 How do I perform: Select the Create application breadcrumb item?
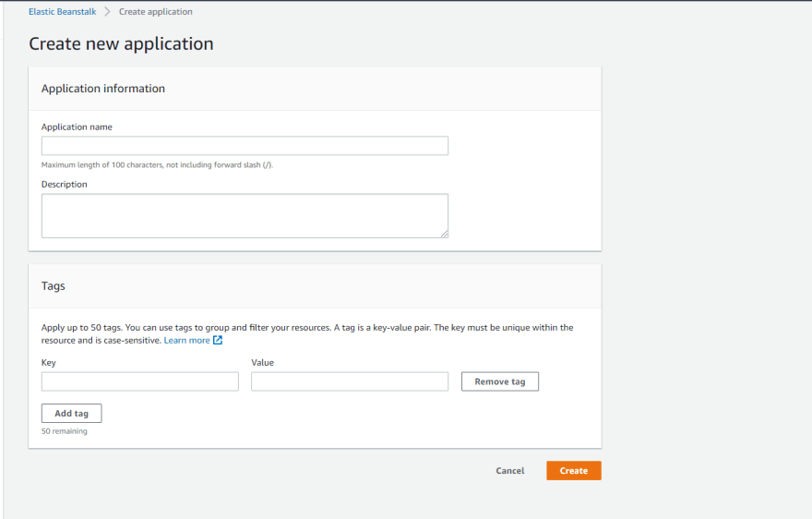[x=155, y=11]
